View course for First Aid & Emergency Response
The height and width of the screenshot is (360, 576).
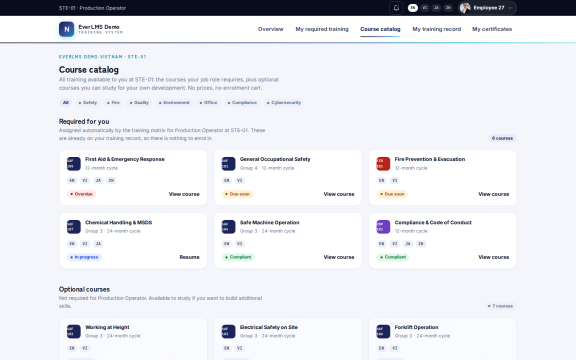(184, 194)
